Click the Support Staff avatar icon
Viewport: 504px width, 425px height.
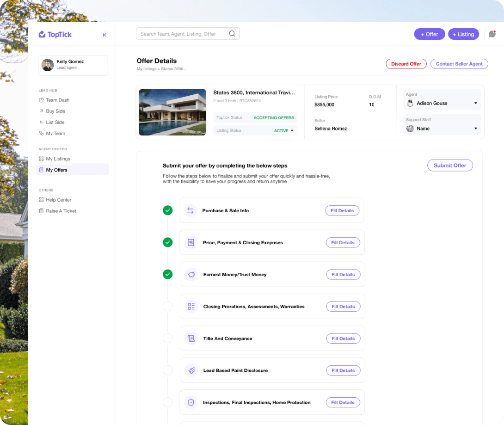point(410,129)
